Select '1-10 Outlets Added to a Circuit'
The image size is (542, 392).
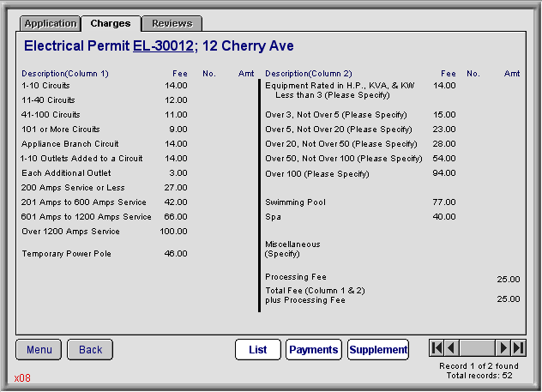[x=81, y=158]
